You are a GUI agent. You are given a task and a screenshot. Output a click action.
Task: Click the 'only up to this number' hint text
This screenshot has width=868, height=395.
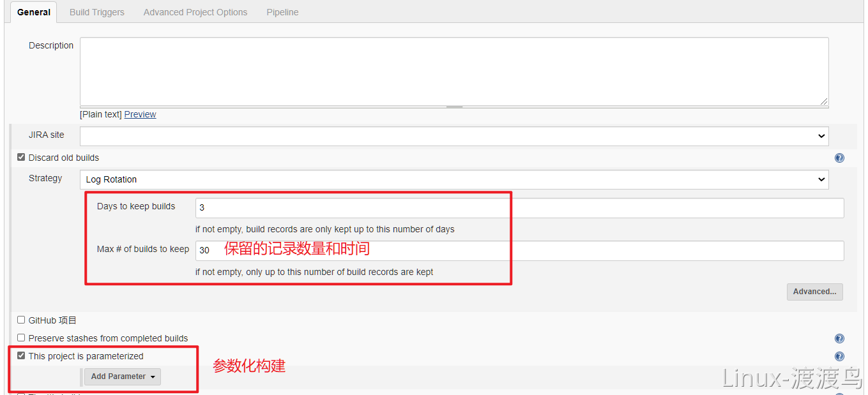point(314,272)
